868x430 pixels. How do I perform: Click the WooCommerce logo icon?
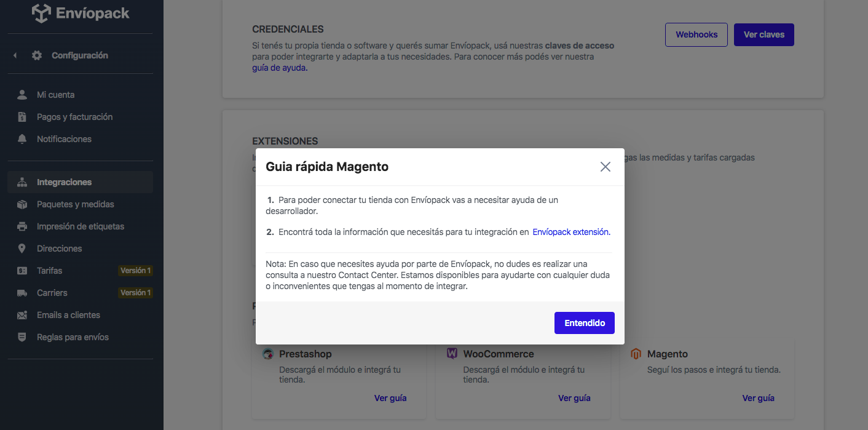tap(452, 354)
